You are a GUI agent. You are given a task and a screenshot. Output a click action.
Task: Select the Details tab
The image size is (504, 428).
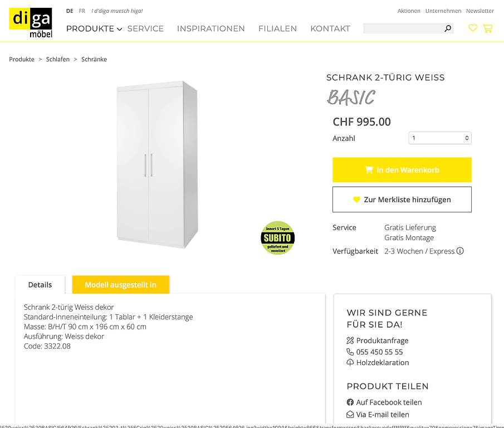pyautogui.click(x=40, y=285)
